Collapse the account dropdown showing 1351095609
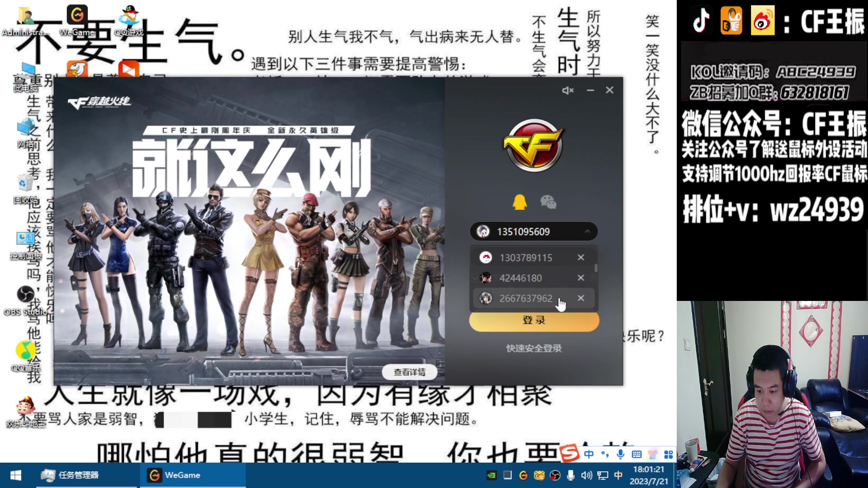The image size is (868, 488). coord(587,232)
